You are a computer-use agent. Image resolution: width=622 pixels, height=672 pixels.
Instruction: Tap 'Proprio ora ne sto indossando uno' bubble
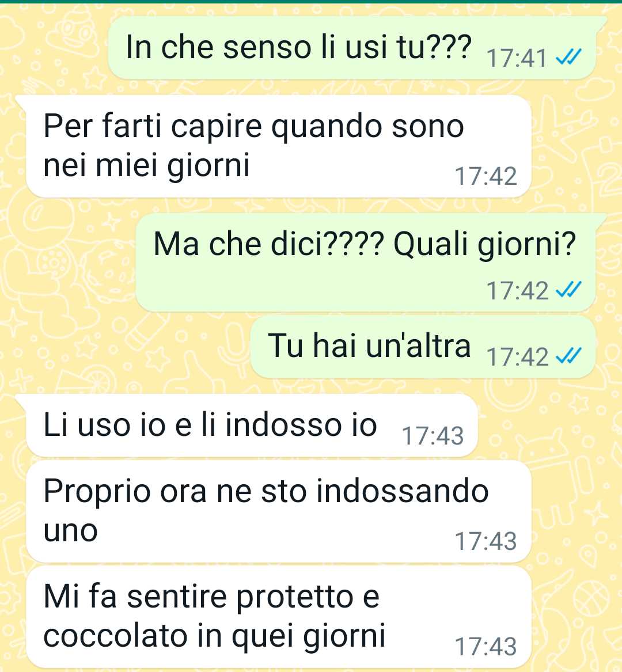tap(279, 511)
